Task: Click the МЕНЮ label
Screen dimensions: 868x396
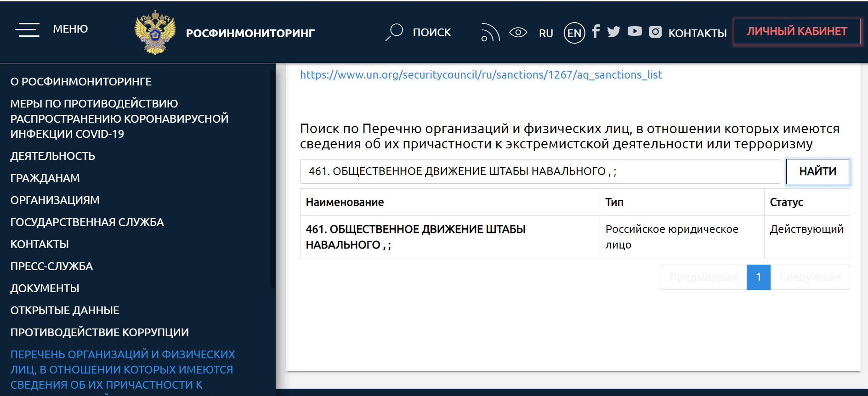Action: pyautogui.click(x=70, y=29)
